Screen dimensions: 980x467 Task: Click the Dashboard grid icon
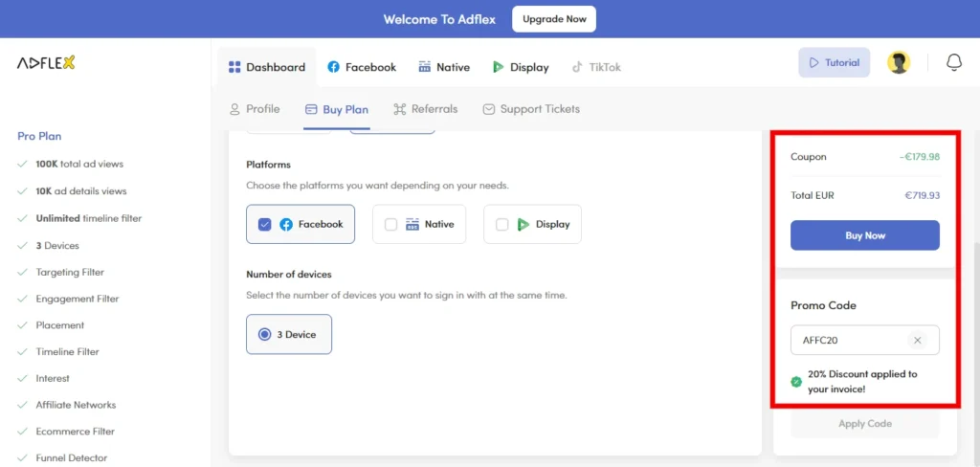pos(234,67)
